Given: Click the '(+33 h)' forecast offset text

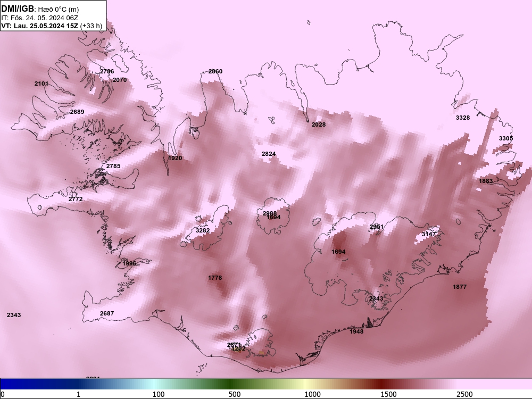Looking at the screenshot, I should [x=92, y=26].
